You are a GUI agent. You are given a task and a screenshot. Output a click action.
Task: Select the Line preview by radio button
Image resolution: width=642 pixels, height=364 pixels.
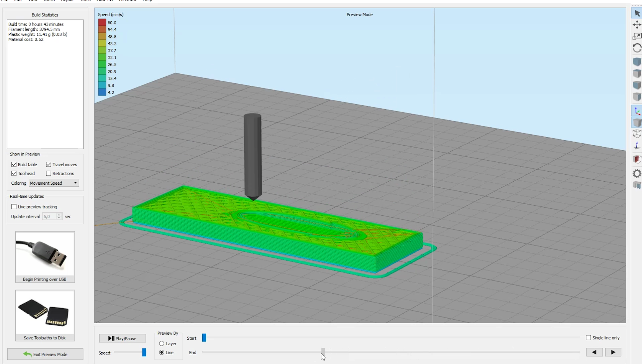(162, 352)
